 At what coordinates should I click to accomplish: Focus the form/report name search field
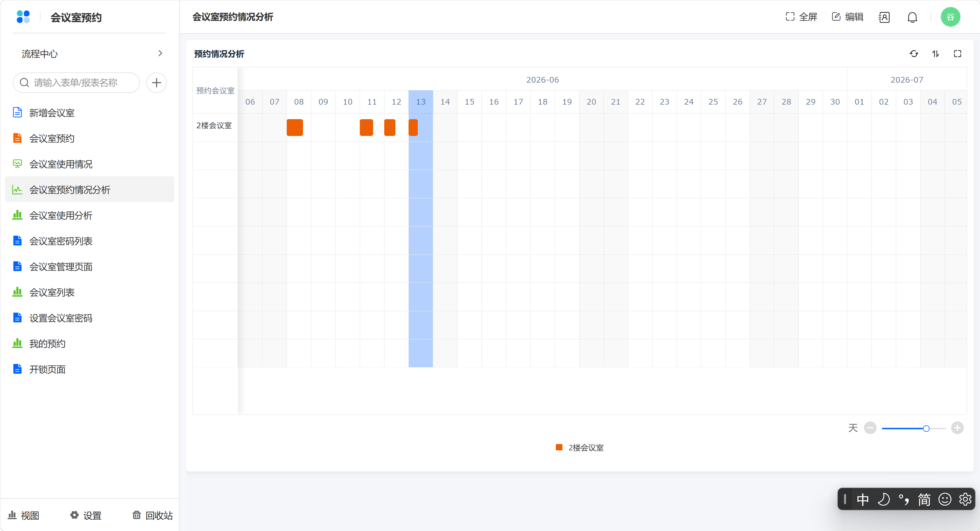[x=76, y=83]
